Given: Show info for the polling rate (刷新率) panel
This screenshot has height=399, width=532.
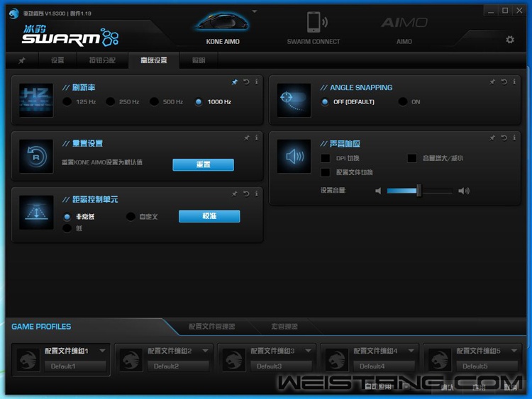Looking at the screenshot, I should pos(257,82).
